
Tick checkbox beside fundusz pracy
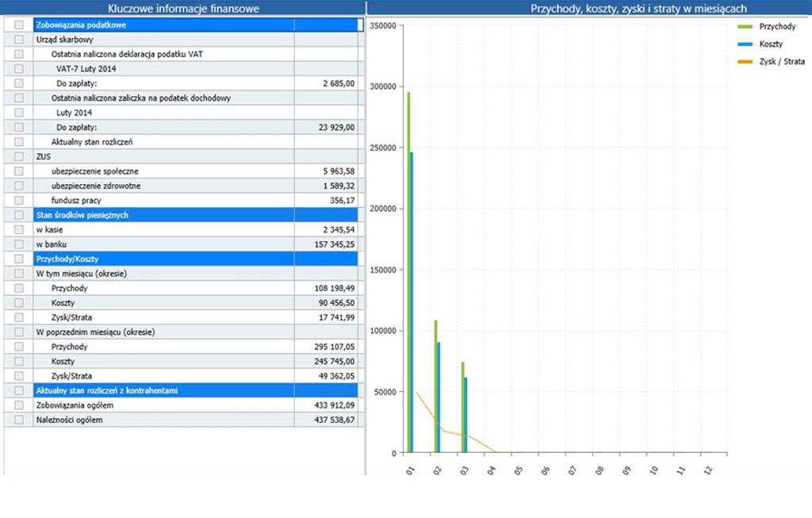click(x=19, y=201)
